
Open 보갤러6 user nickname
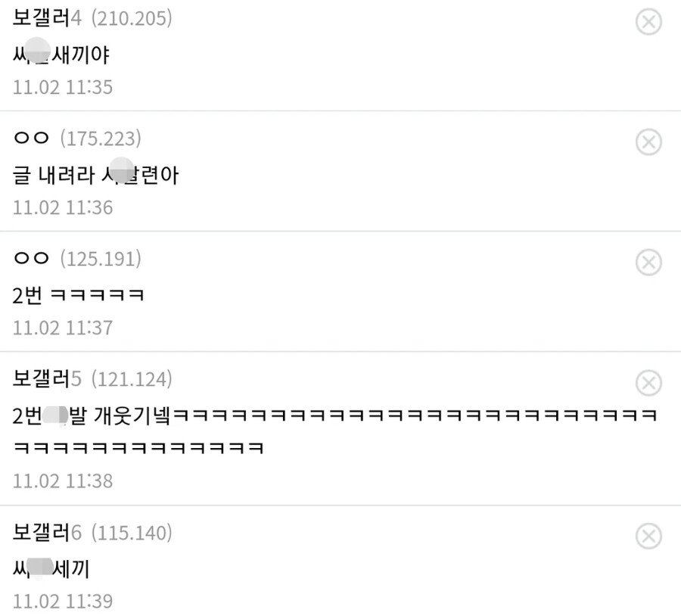47,532
